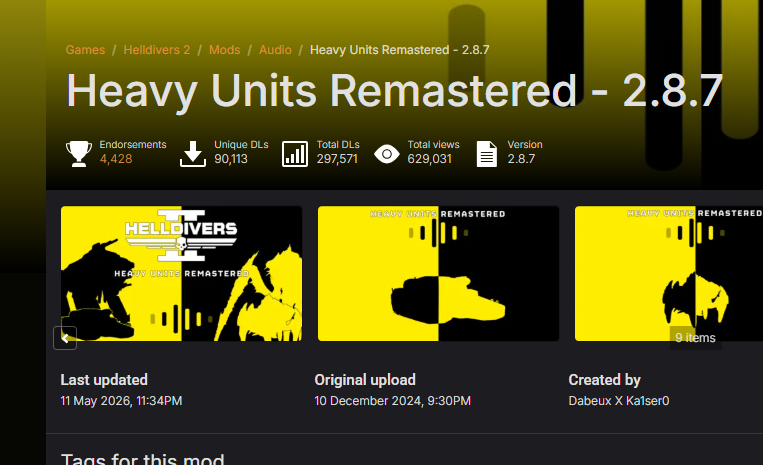Image resolution: width=763 pixels, height=465 pixels.
Task: Click the last updated date 11 May 2026
Action: point(121,401)
